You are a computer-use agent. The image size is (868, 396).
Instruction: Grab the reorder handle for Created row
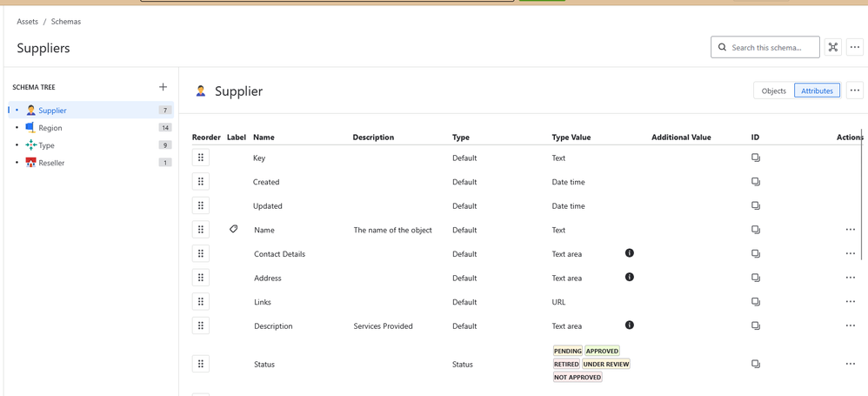pos(200,181)
